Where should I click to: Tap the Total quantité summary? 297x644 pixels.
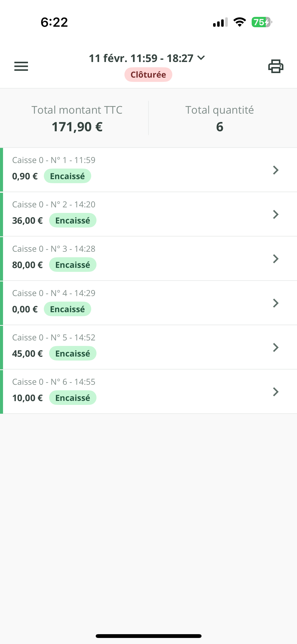[219, 118]
